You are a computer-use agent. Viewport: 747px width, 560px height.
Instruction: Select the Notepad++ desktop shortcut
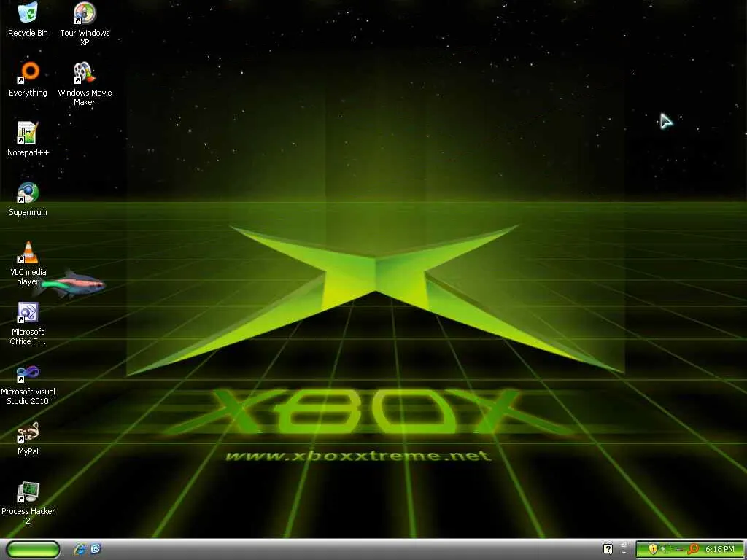click(28, 139)
